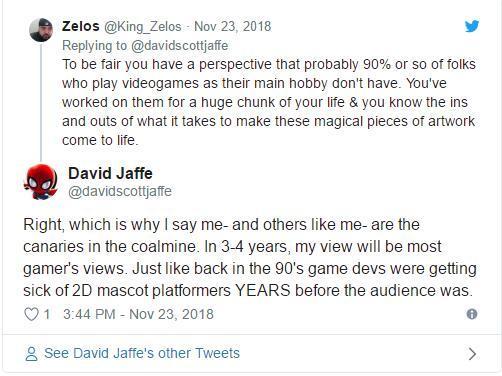Open the 3:44 PM - Nov 23, 2018 timestamp
Image resolution: width=502 pixels, height=376 pixels.
point(138,314)
